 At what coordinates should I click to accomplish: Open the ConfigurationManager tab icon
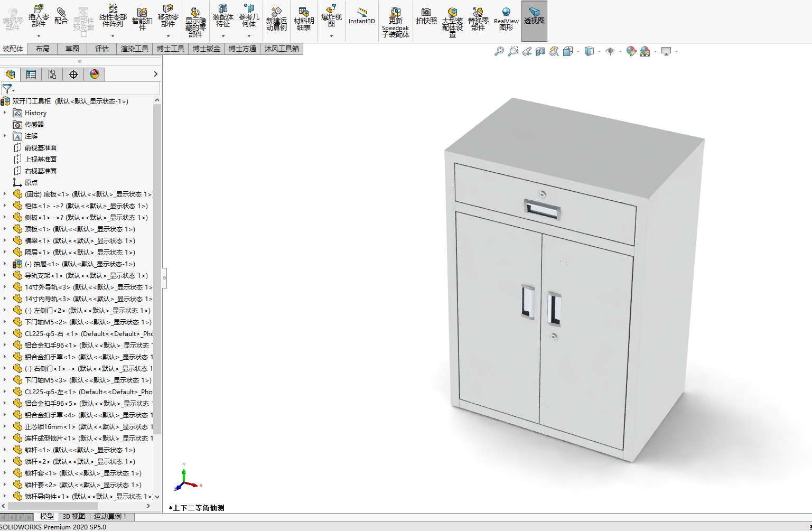click(52, 74)
